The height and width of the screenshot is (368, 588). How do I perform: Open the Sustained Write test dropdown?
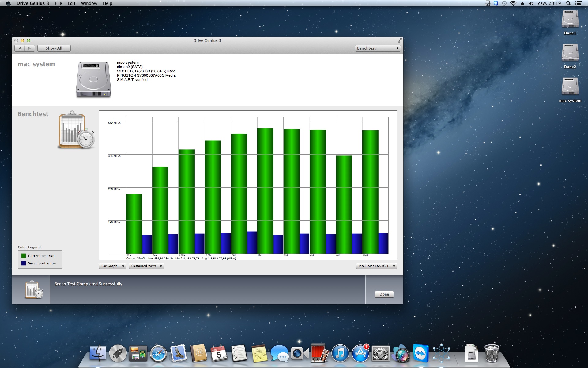click(x=146, y=266)
